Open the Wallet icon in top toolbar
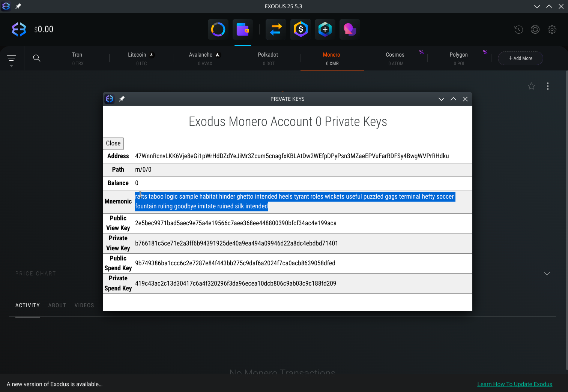 click(x=243, y=29)
